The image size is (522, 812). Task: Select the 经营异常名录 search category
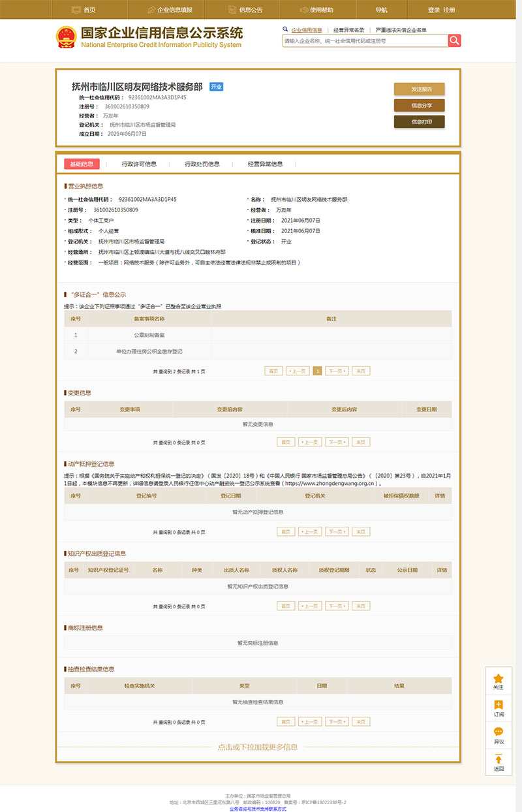tap(349, 30)
